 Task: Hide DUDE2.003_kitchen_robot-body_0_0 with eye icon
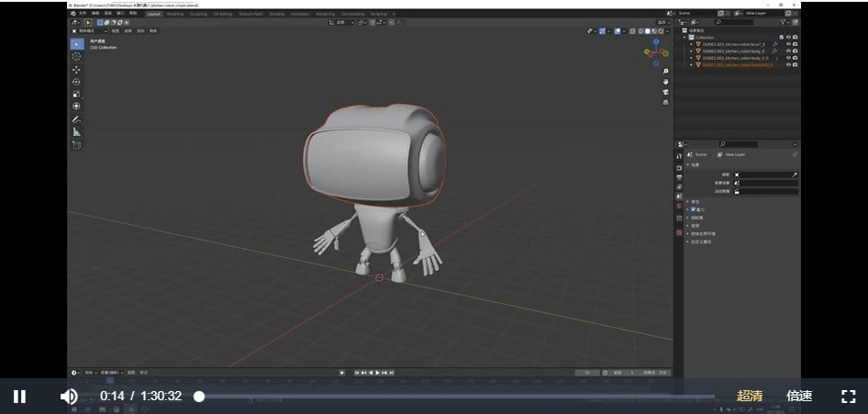pos(788,58)
